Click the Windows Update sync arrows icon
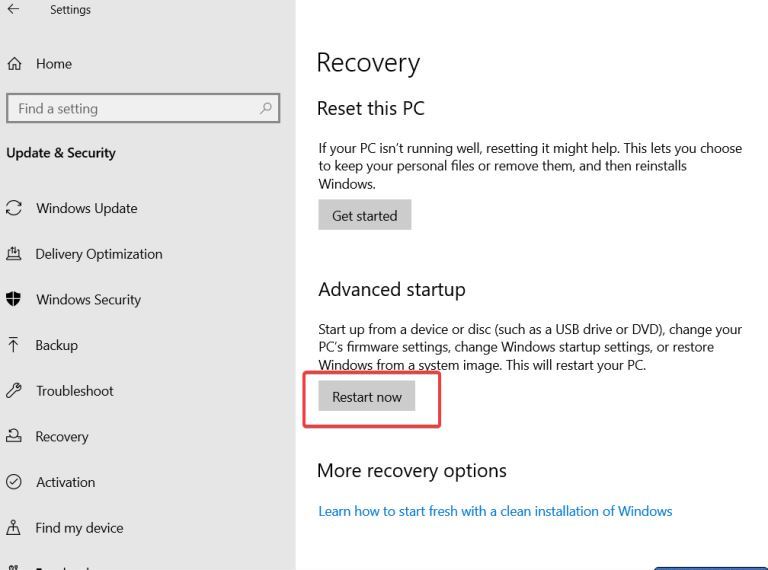Screen dimensions: 768x570 pos(14,208)
